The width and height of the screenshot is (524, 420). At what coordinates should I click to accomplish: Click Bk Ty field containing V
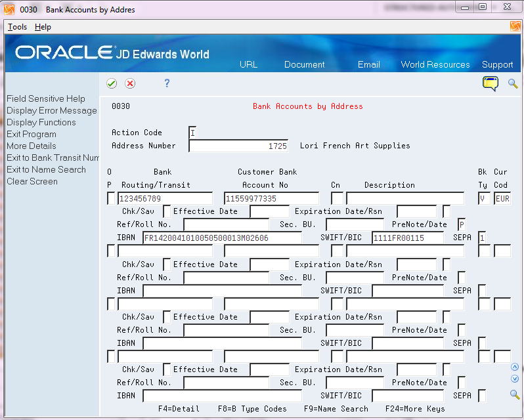click(484, 199)
